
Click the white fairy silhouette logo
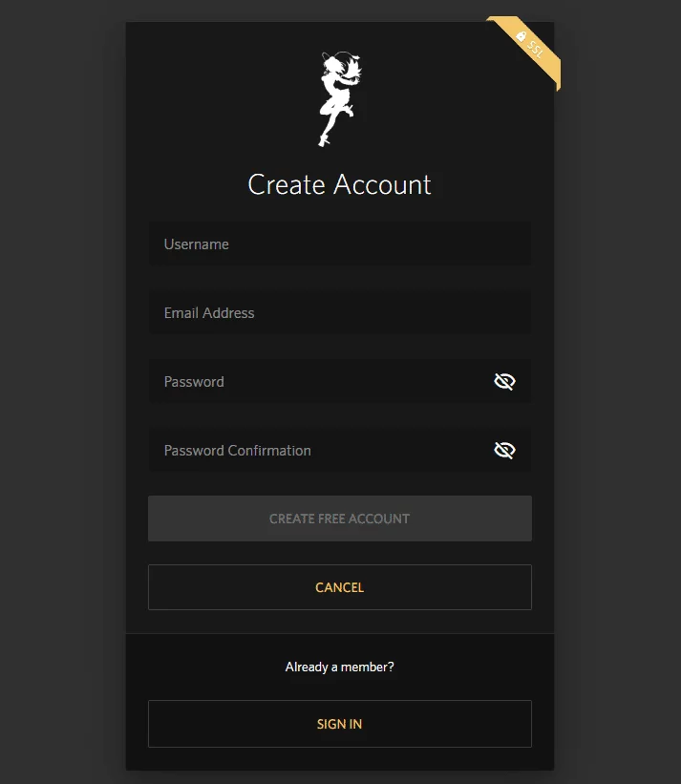coord(340,98)
